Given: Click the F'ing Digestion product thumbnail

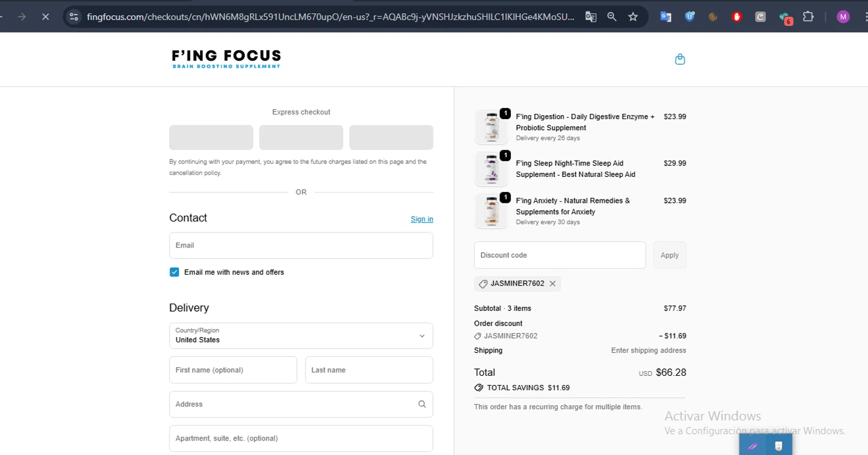Looking at the screenshot, I should [x=491, y=127].
